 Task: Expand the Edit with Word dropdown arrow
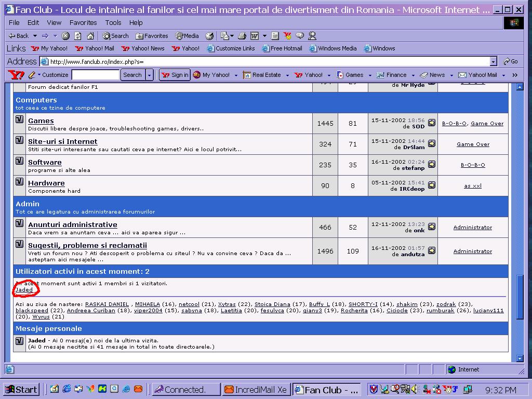(264, 36)
